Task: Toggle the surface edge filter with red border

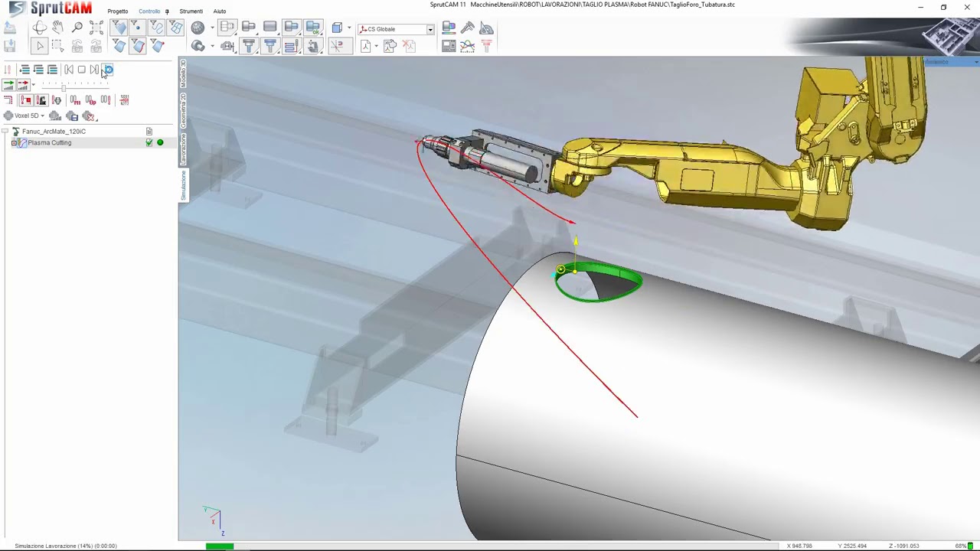Action: 138,46
